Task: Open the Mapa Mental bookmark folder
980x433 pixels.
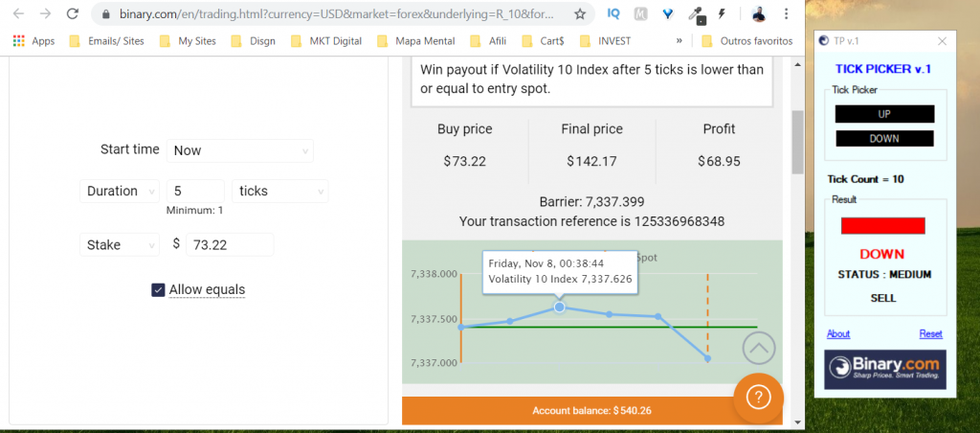Action: click(x=415, y=41)
